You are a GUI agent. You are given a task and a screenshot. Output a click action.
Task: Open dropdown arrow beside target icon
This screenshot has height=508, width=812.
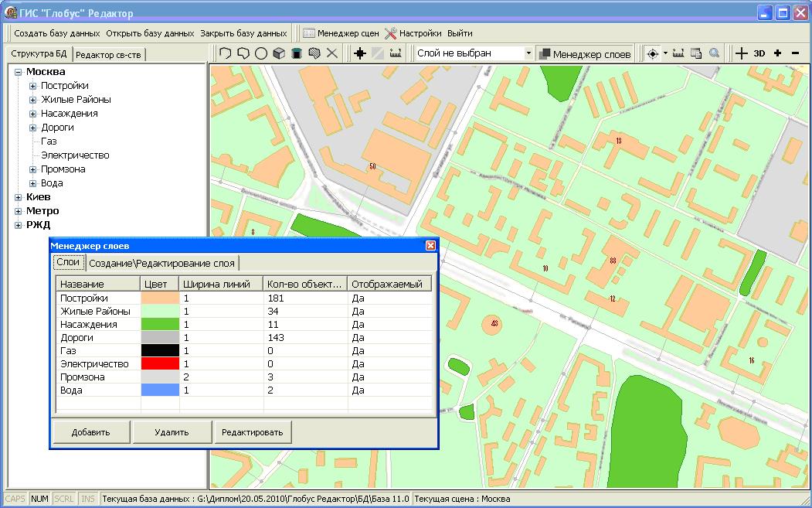665,53
